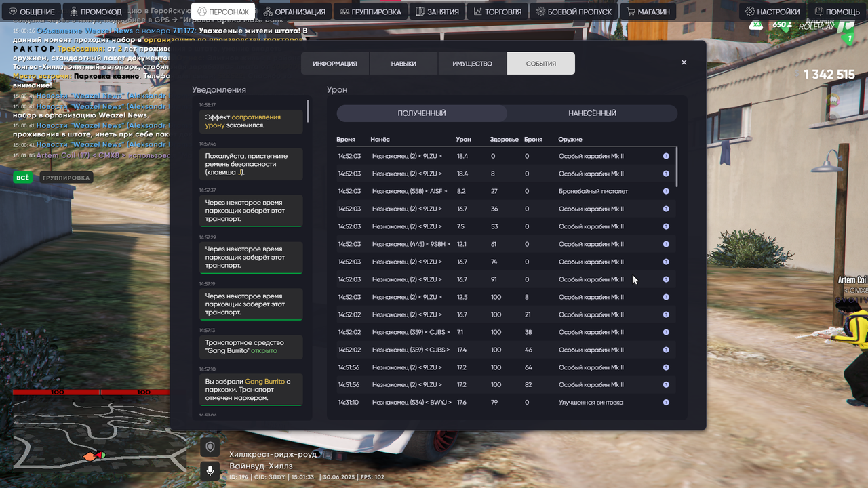Click the Время column header

[346, 139]
